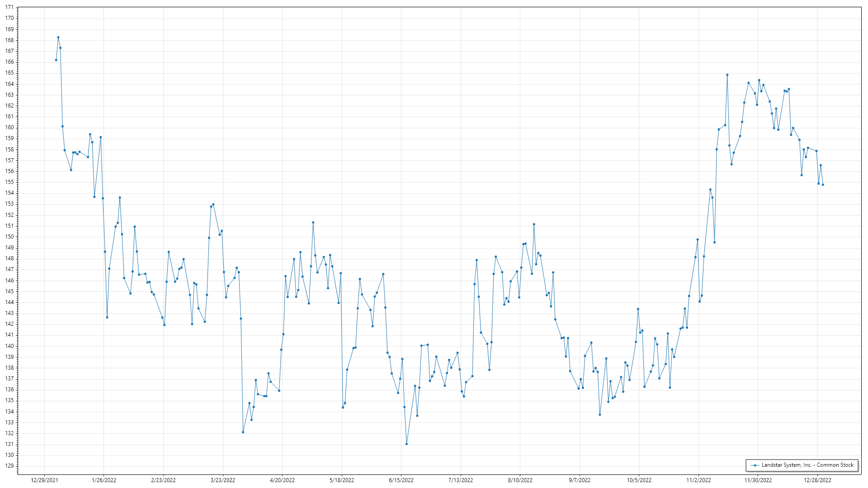Click the last data point of the series
868x488 pixels.
coord(823,185)
